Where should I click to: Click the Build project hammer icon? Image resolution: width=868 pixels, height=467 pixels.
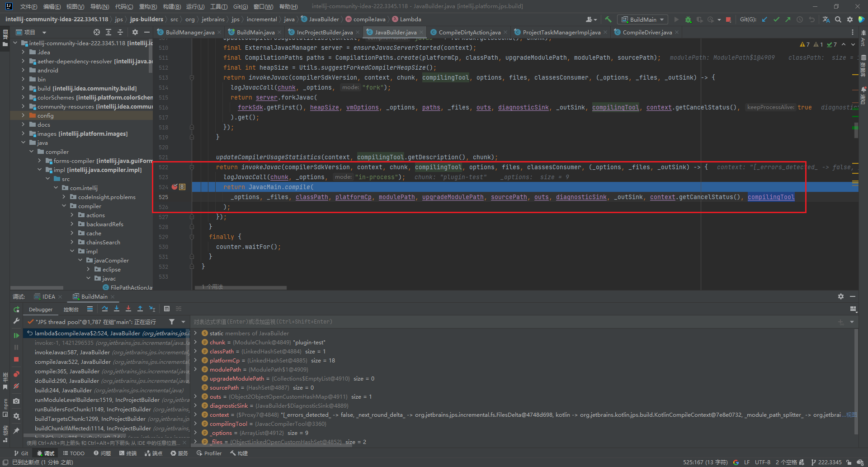click(608, 19)
